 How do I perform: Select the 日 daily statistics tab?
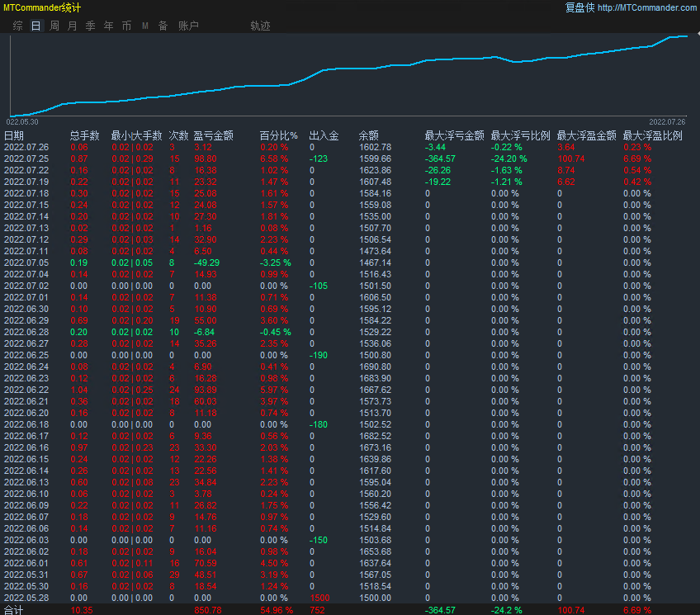pos(35,26)
